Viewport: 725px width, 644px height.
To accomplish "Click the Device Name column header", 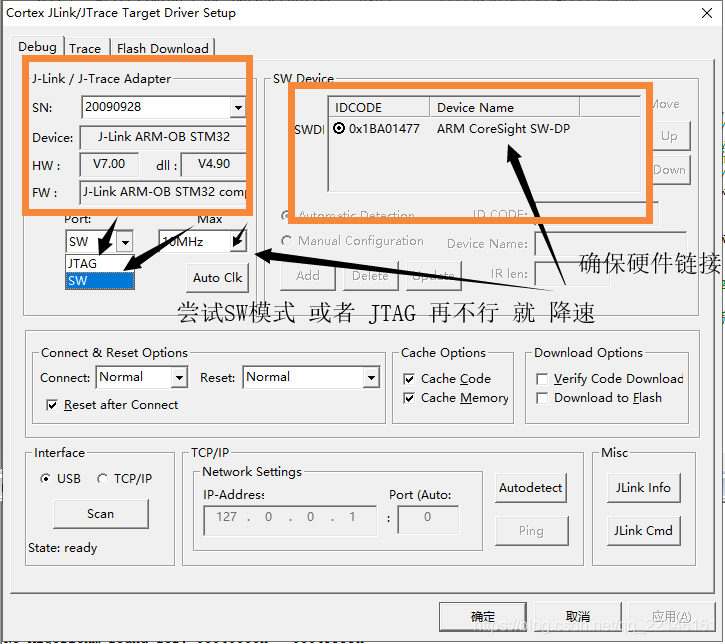I will 504,107.
